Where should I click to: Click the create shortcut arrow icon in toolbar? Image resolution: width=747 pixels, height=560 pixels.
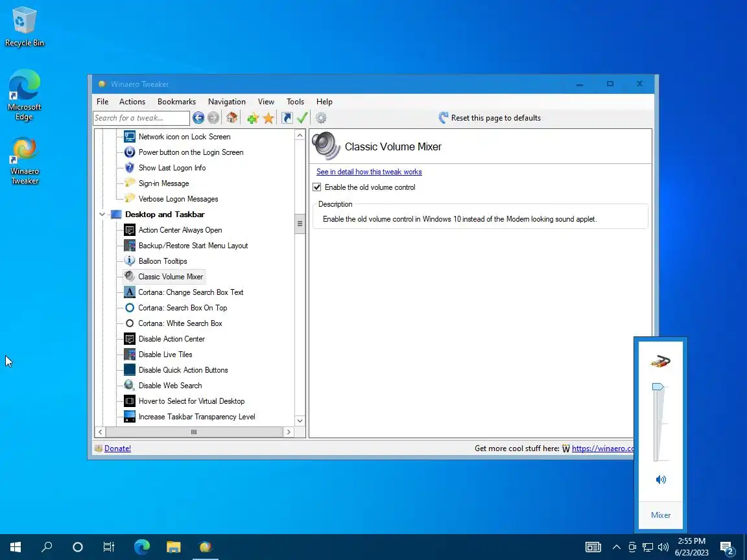[287, 117]
